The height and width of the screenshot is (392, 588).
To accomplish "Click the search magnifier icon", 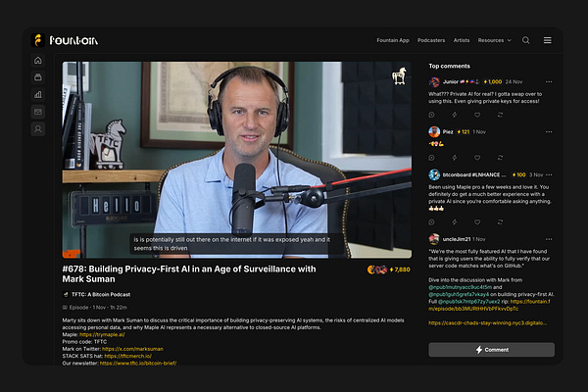I will click(525, 40).
